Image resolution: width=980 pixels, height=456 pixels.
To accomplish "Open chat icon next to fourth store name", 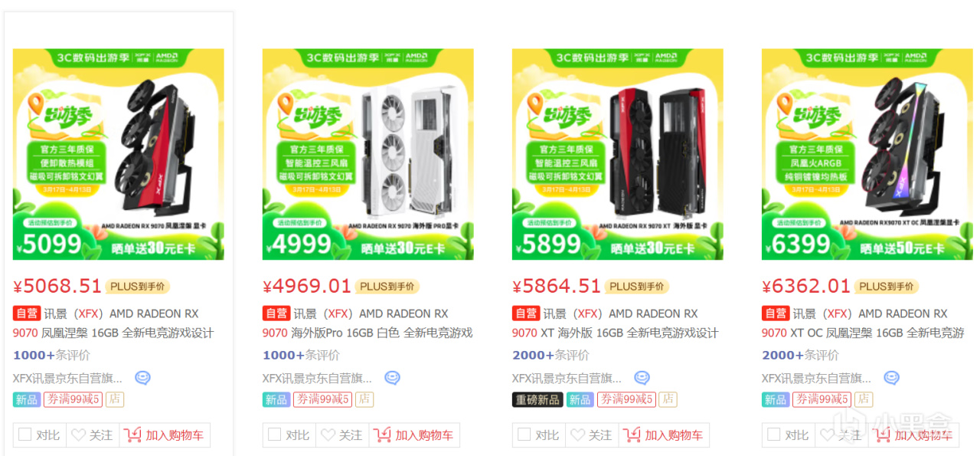I will [891, 378].
